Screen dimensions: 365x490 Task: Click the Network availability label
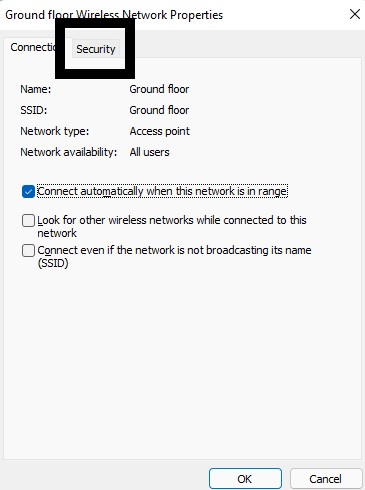(x=69, y=152)
